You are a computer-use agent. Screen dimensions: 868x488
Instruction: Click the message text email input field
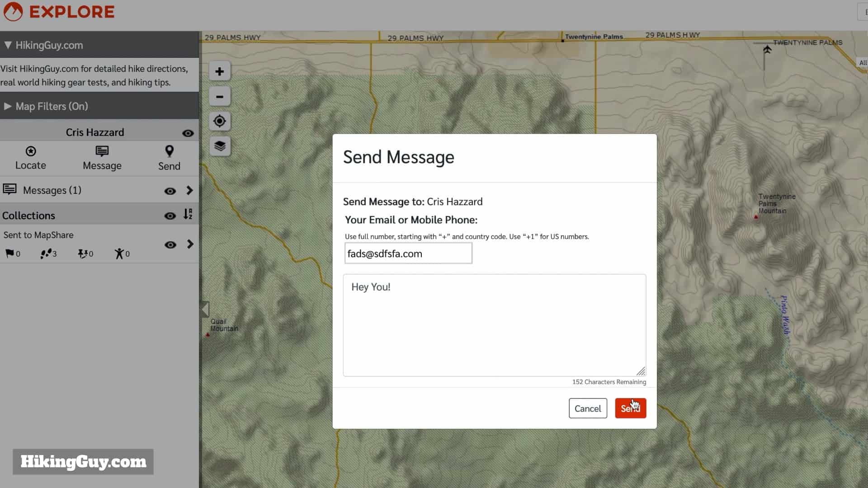pyautogui.click(x=407, y=253)
